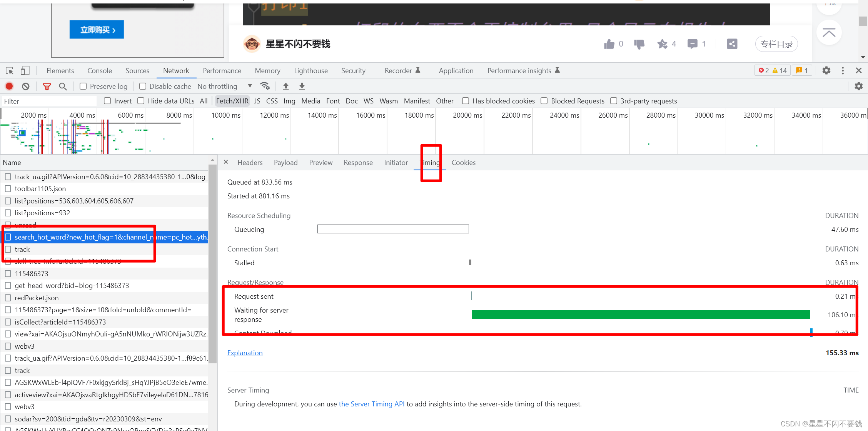
Task: Click the Explanation link in Timing
Action: tap(245, 353)
